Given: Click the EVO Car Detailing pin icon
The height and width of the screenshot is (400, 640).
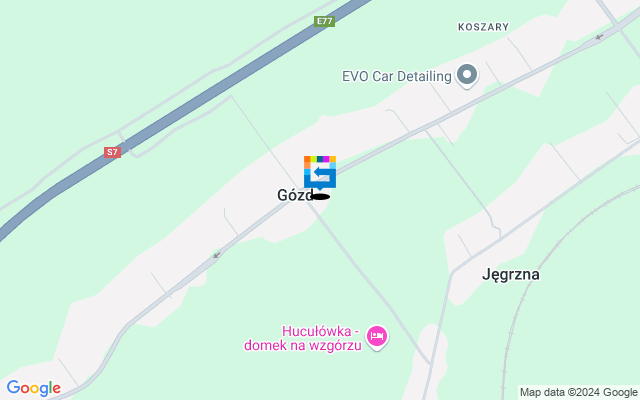Looking at the screenshot, I should 467,76.
